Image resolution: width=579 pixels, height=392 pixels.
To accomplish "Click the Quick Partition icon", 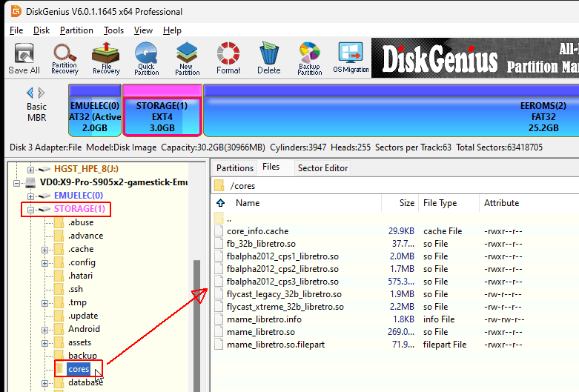I will click(x=146, y=59).
